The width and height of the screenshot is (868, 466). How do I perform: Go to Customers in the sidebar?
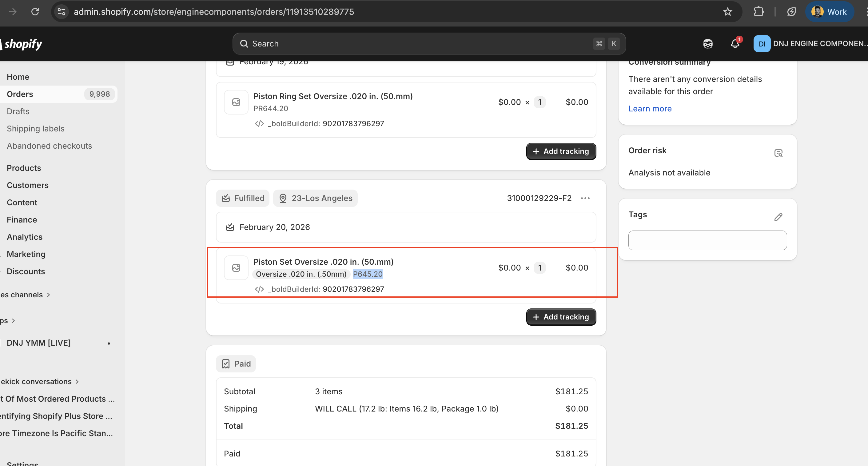[x=28, y=185]
